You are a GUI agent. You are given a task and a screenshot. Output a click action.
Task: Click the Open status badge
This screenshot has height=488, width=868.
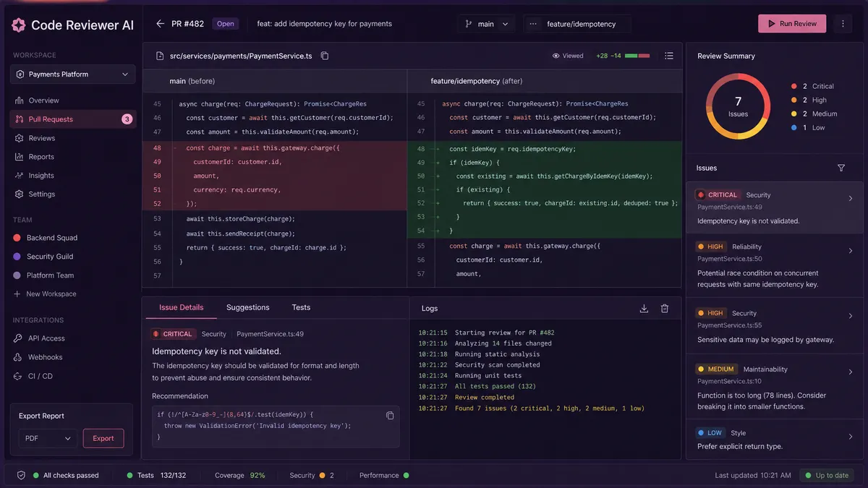pyautogui.click(x=226, y=24)
